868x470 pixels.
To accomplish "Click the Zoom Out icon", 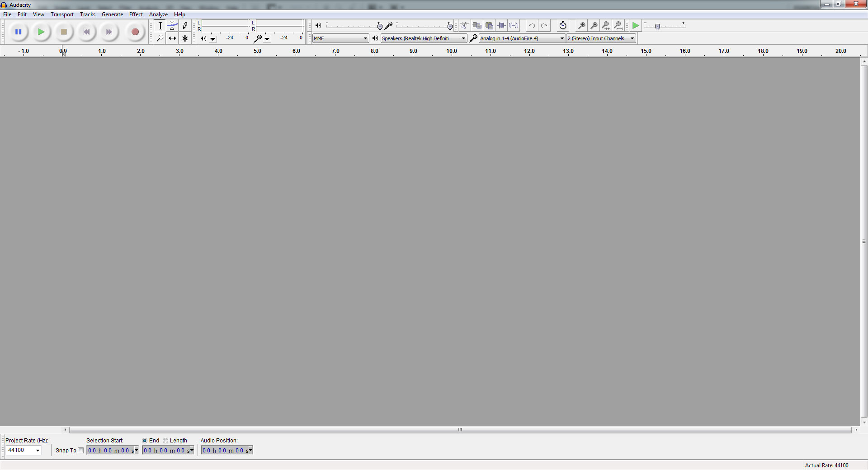I will pyautogui.click(x=594, y=26).
